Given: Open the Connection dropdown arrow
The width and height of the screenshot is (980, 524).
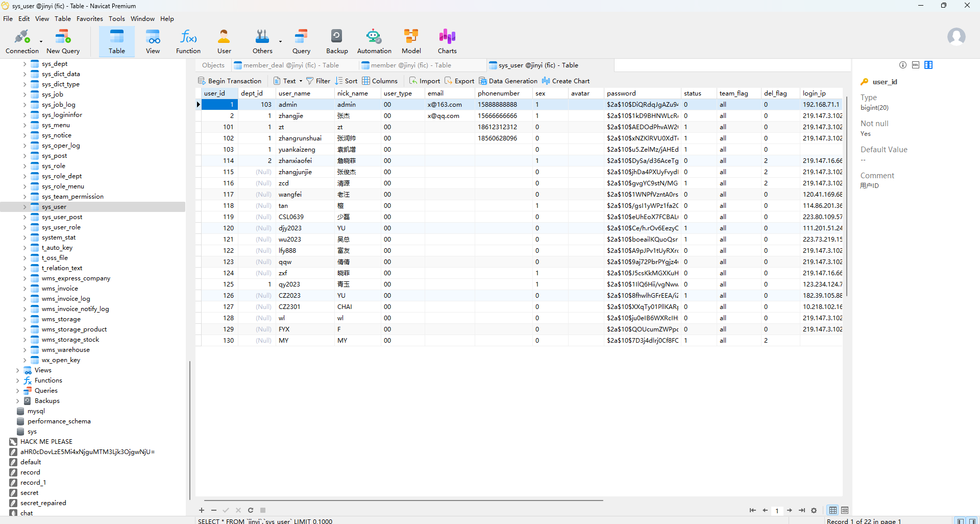Looking at the screenshot, I should click(x=41, y=41).
